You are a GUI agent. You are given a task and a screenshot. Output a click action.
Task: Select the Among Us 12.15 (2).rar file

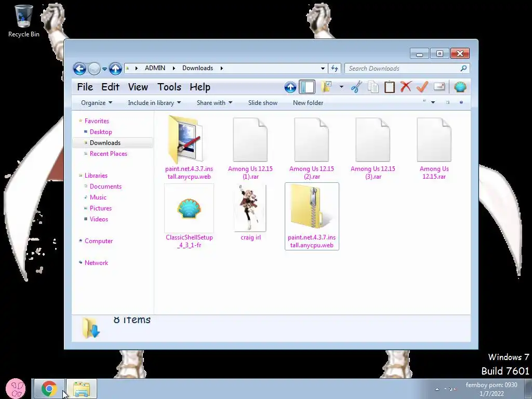[312, 148]
